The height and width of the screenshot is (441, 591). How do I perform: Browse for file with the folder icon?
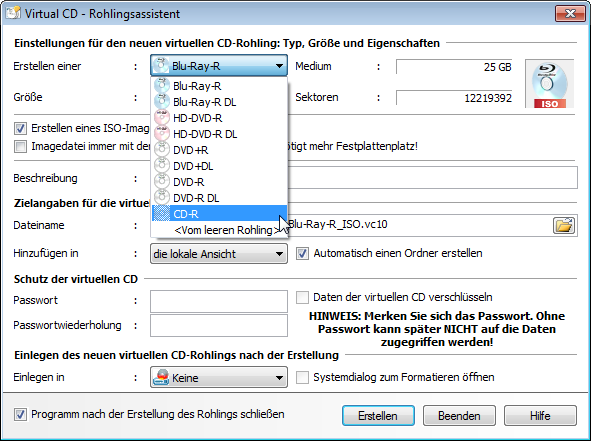(564, 225)
